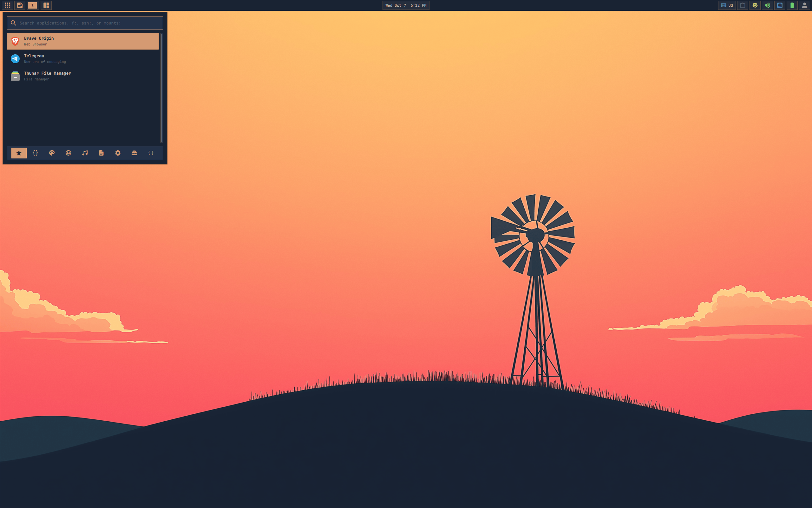812x508 pixels.
Task: Click the Thunar file drawer icon
Action: tap(15, 76)
